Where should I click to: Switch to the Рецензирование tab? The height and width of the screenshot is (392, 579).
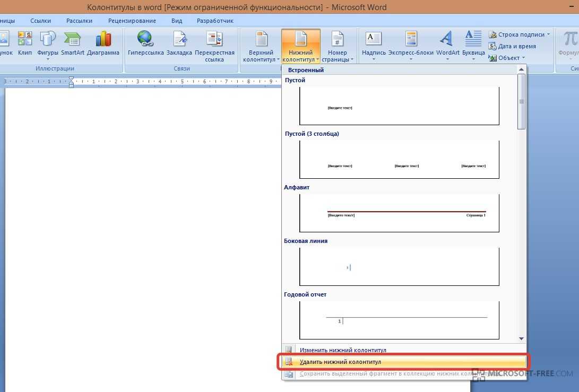[x=132, y=21]
